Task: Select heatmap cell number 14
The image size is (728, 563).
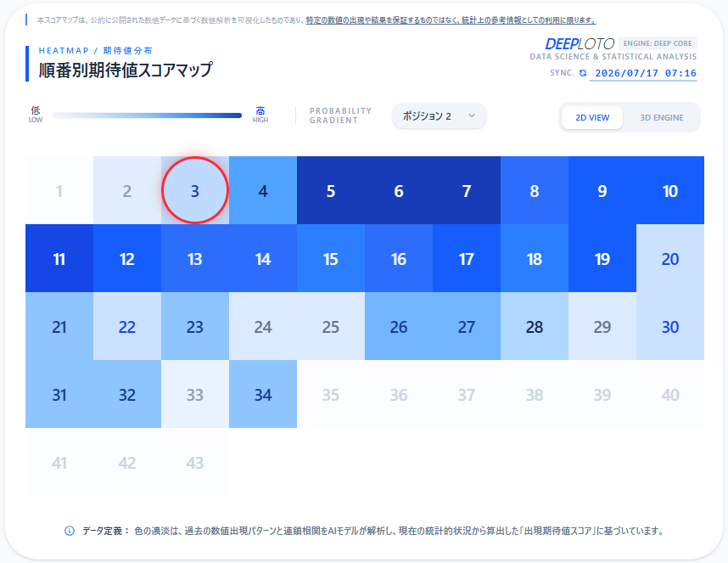Action: tap(263, 258)
